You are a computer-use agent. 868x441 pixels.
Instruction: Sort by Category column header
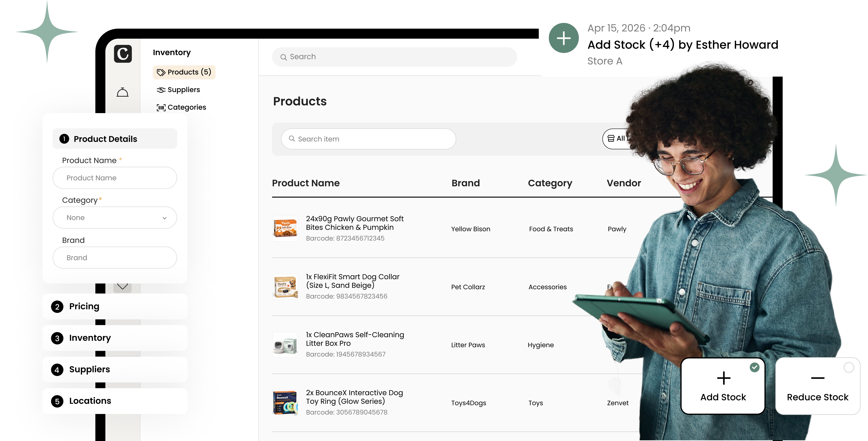tap(550, 183)
